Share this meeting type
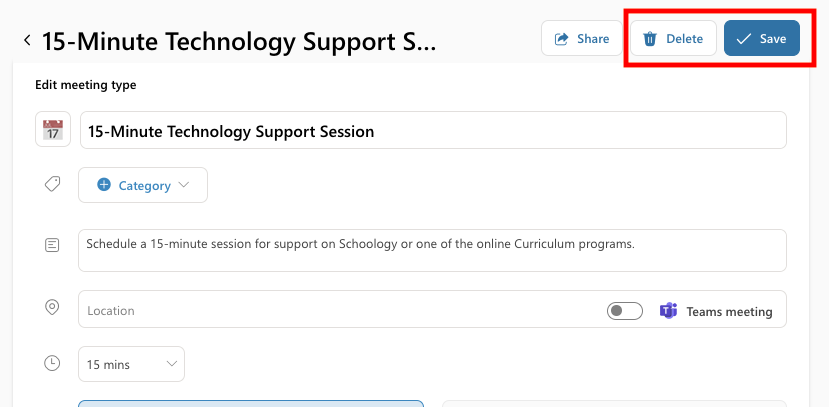The width and height of the screenshot is (829, 407). click(x=582, y=38)
